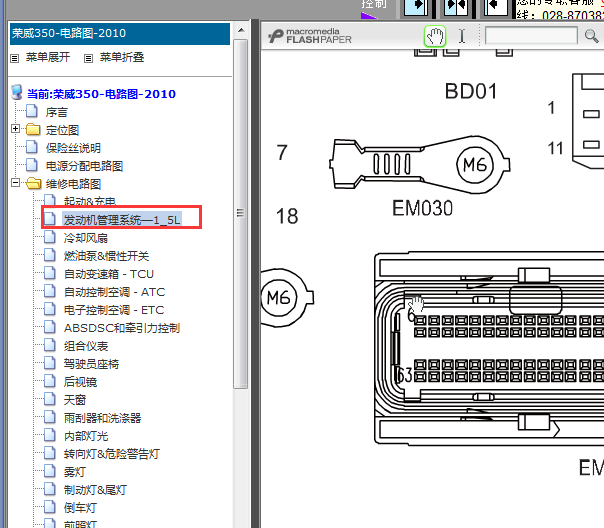The image size is (604, 528).
Task: Click the right-arrow pane layout icon
Action: point(416,8)
